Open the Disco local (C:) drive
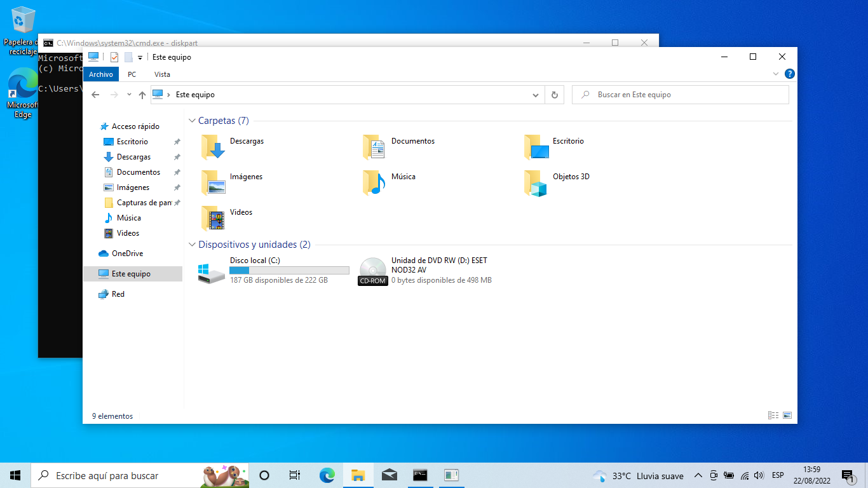The width and height of the screenshot is (868, 488). [212, 271]
